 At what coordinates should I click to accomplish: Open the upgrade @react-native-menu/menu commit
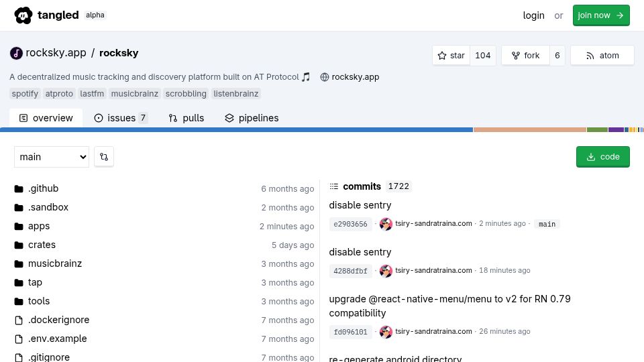point(449,306)
